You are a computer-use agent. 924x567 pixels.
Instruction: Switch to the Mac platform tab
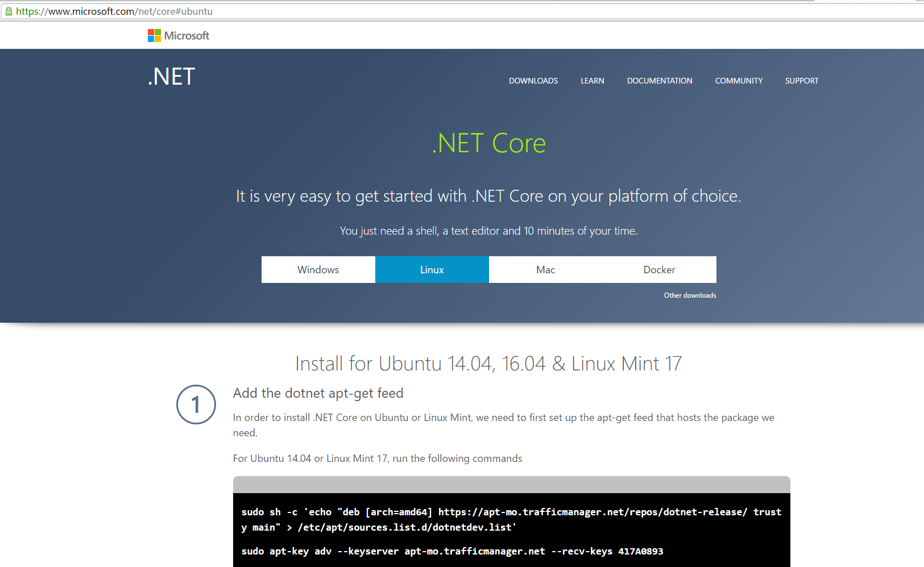click(546, 270)
